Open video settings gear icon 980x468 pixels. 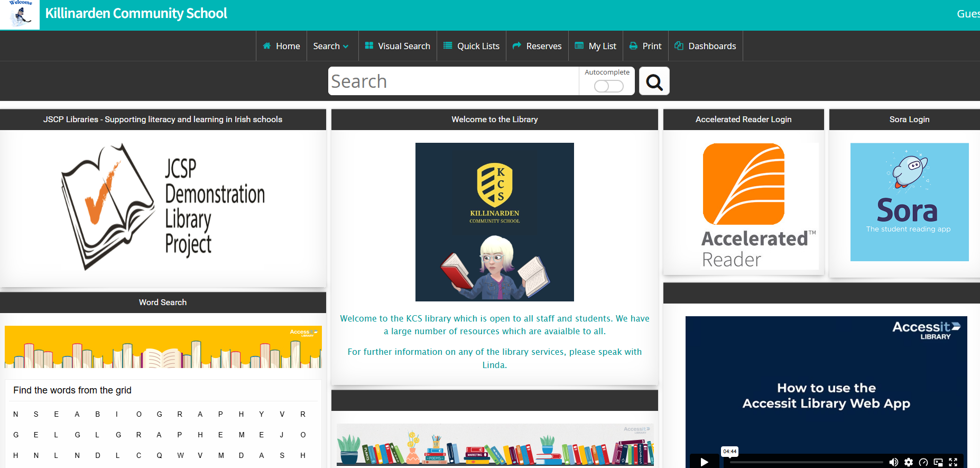coord(909,462)
